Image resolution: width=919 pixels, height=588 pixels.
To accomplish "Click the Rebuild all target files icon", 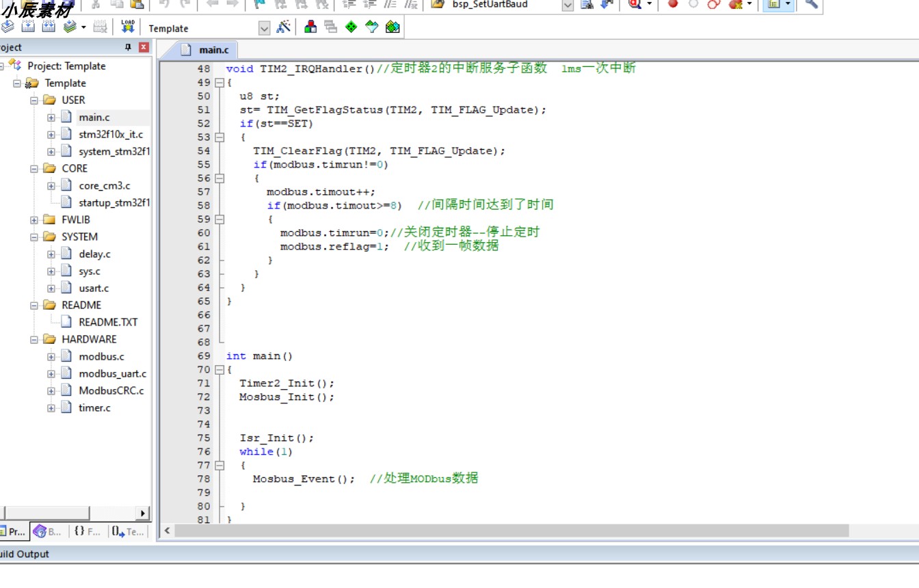I will coord(49,27).
